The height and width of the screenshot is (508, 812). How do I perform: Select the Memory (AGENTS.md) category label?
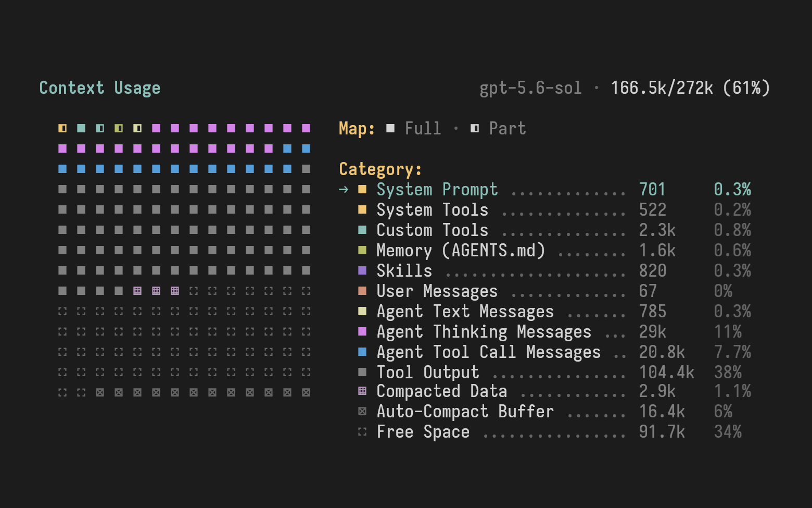(461, 251)
